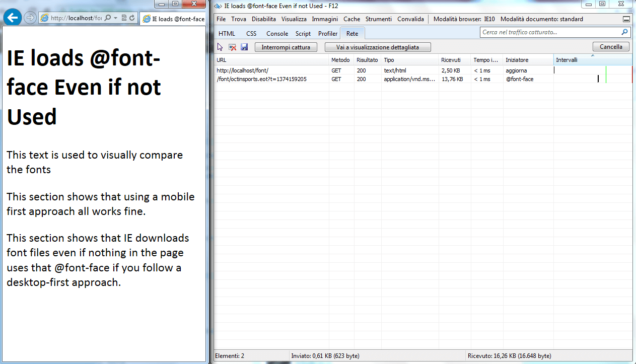Click the browser back navigation arrow

coord(12,17)
